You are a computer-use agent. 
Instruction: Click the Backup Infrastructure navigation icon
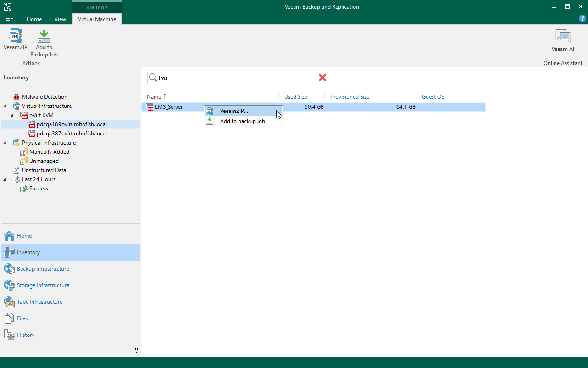tap(9, 269)
